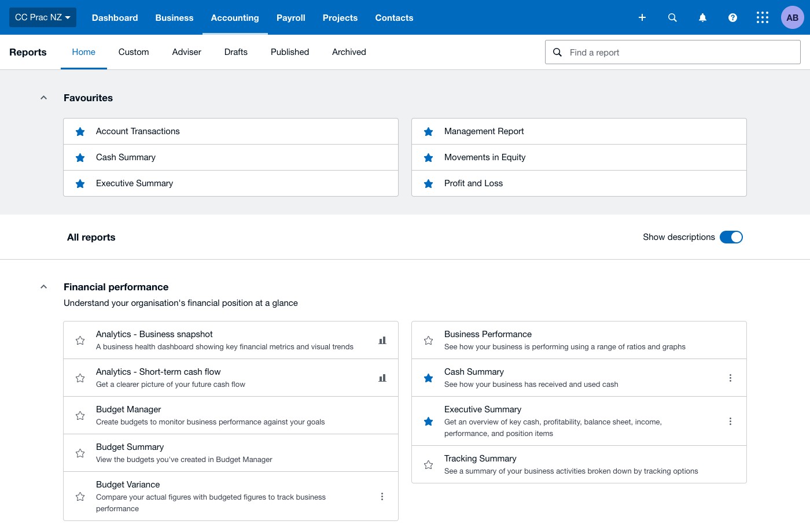This screenshot has height=532, width=810.
Task: Favourite Analytics - Business snapshot star
Action: (x=80, y=341)
